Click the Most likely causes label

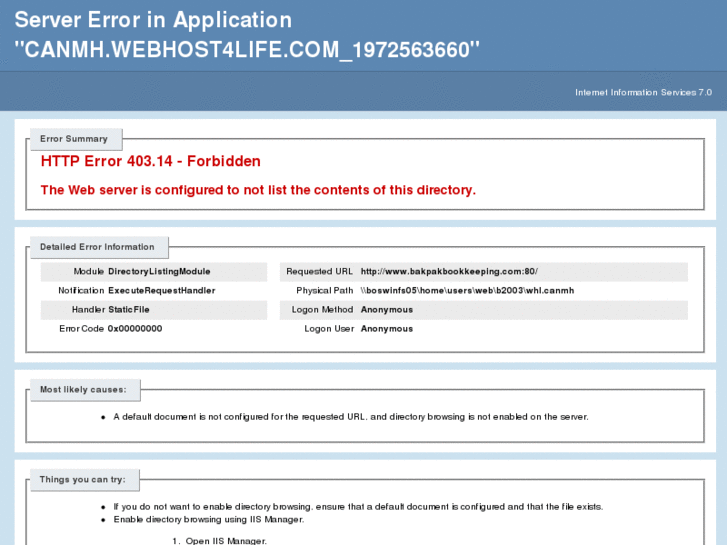[x=83, y=390]
